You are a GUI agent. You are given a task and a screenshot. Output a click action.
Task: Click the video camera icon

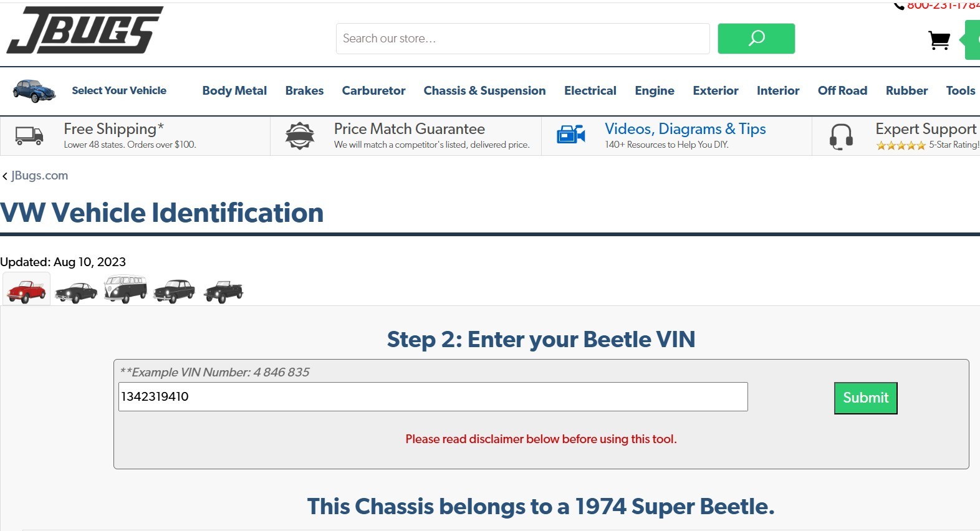pos(570,135)
